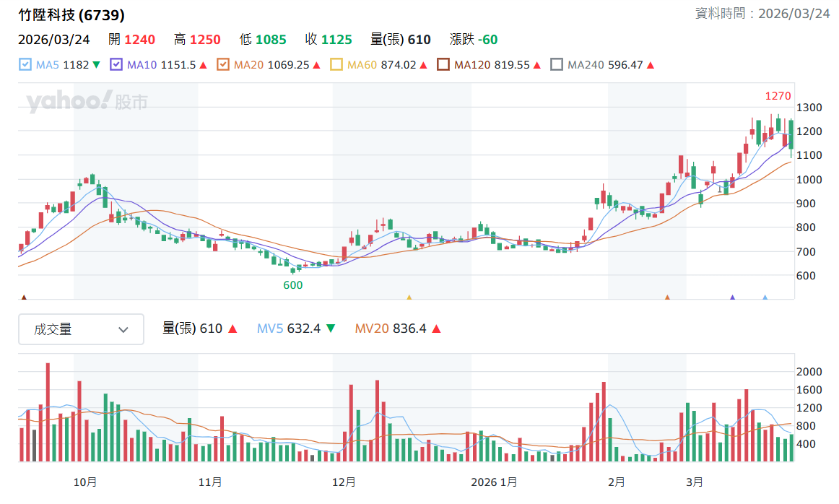This screenshot has height=504, width=839.
Task: Click the MA5 label text
Action: (x=47, y=65)
